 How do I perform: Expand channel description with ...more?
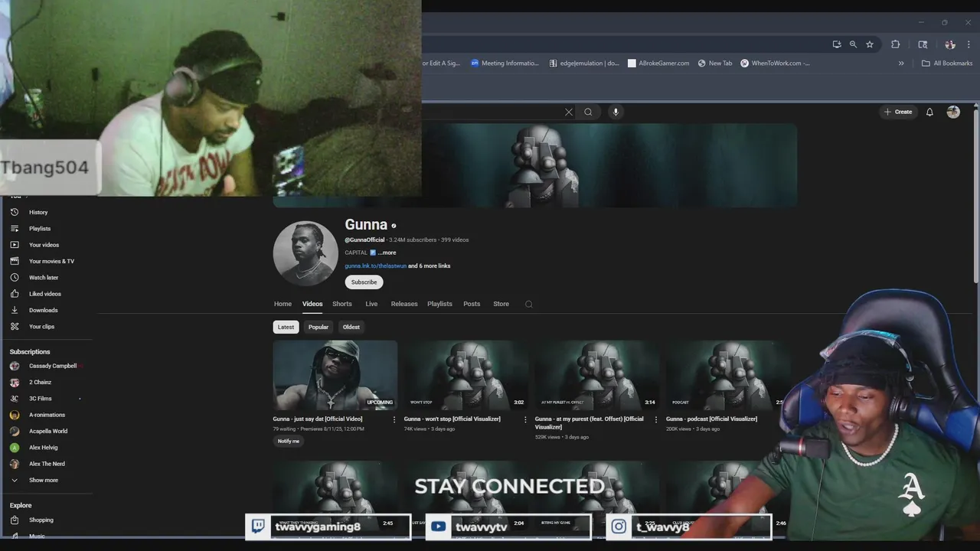tap(387, 253)
